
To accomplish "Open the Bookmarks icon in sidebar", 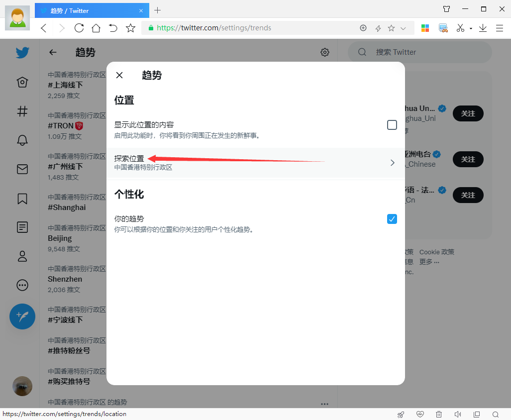I will pyautogui.click(x=22, y=199).
